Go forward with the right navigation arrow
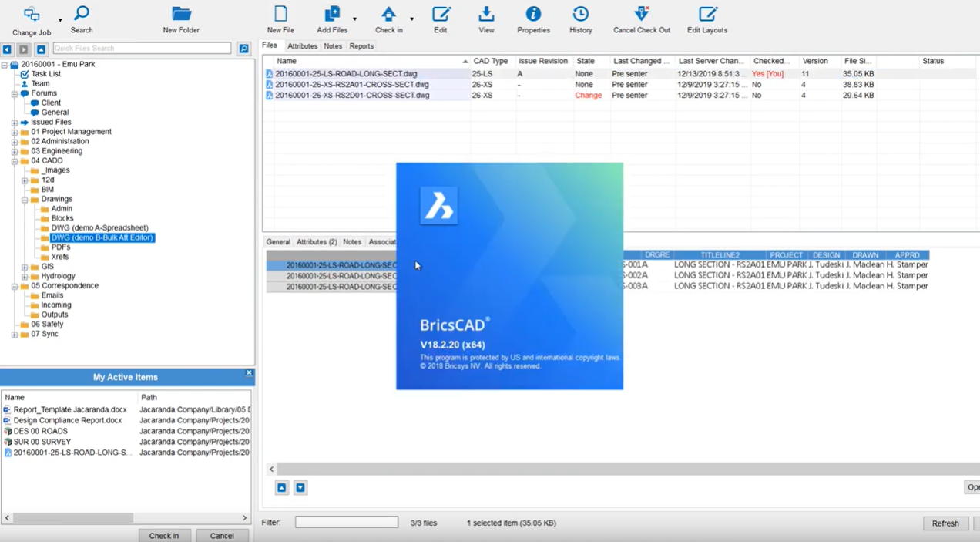Screen dimensions: 980x542 [x=24, y=49]
